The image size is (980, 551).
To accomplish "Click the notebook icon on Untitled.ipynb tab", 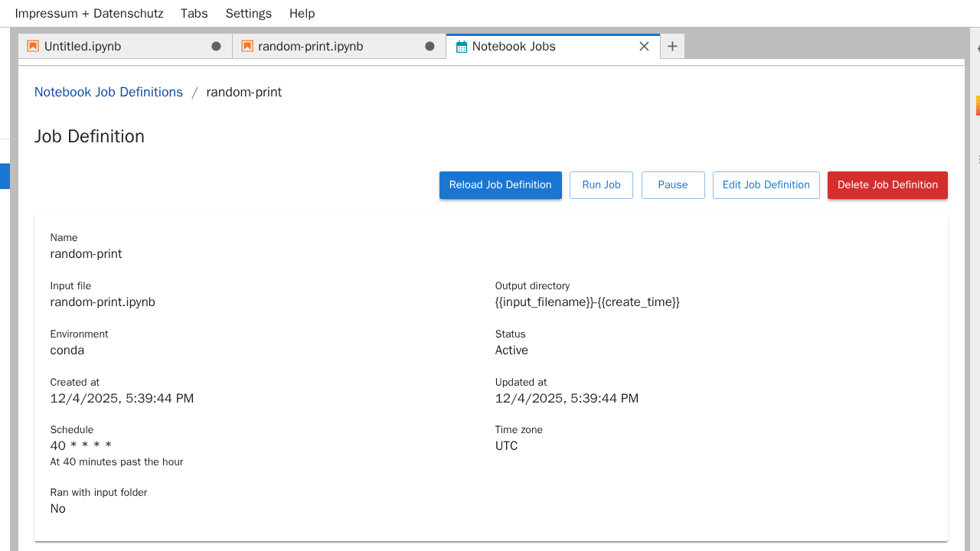I will (x=33, y=46).
